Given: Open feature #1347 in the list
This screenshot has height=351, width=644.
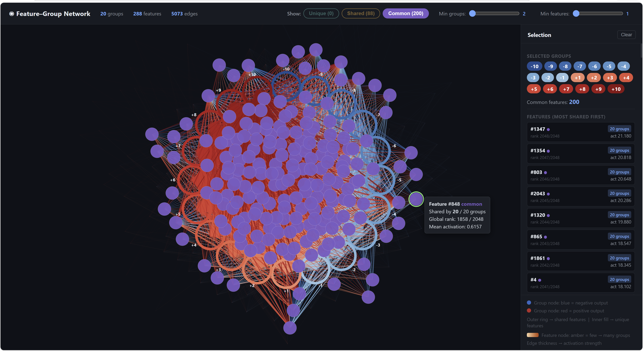Looking at the screenshot, I should [x=580, y=132].
